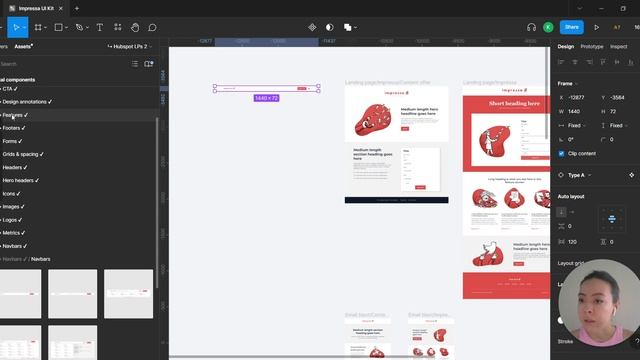Open the team library book icon
Screen dimensions: 640x360
click(x=149, y=64)
